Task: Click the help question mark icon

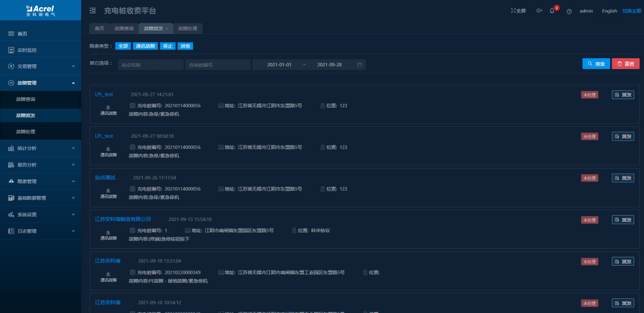Action: pos(569,11)
